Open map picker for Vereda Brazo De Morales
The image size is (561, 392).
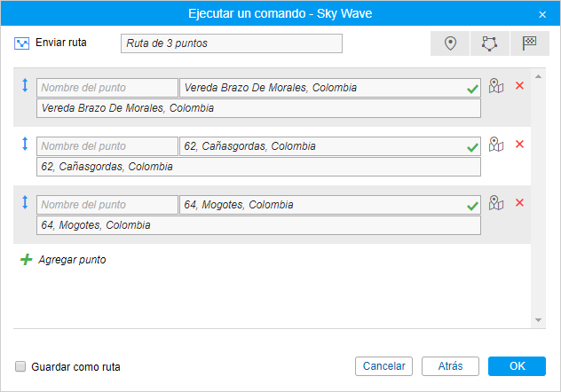pos(496,86)
